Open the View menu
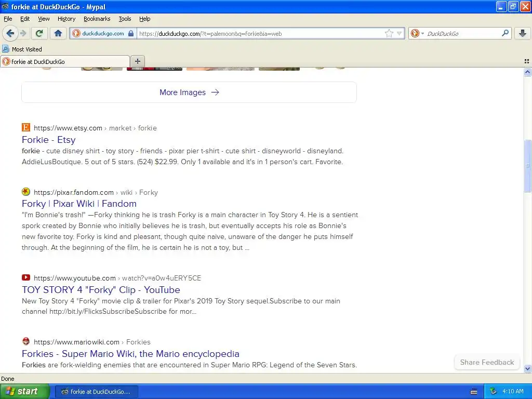 pyautogui.click(x=44, y=19)
